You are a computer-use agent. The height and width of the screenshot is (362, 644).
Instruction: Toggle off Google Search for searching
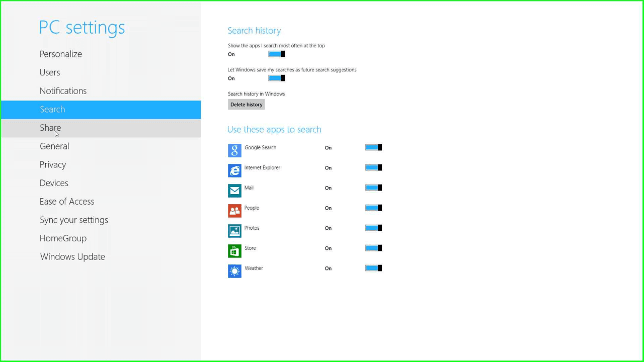(373, 147)
